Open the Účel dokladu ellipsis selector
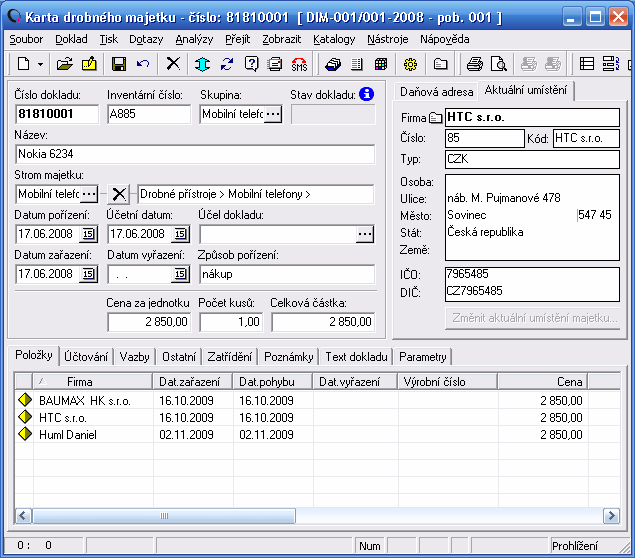This screenshot has width=635, height=558. [365, 234]
